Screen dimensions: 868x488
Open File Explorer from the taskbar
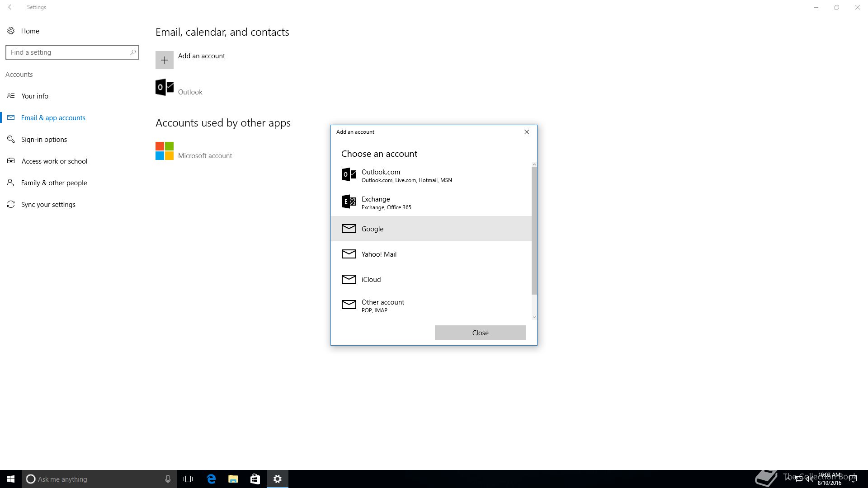(x=233, y=479)
